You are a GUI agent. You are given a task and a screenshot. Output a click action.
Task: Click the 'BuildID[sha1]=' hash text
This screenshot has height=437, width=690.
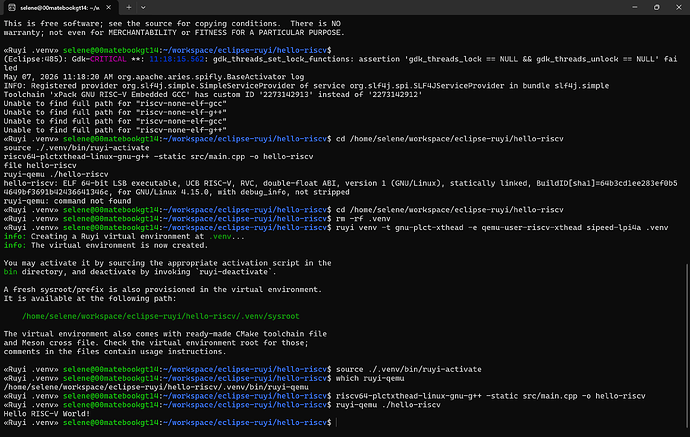607,183
